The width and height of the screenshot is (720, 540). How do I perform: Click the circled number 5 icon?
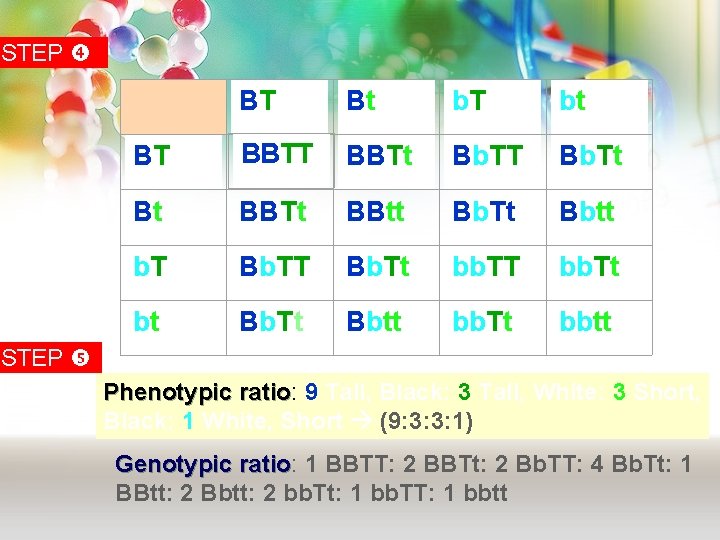[80, 357]
